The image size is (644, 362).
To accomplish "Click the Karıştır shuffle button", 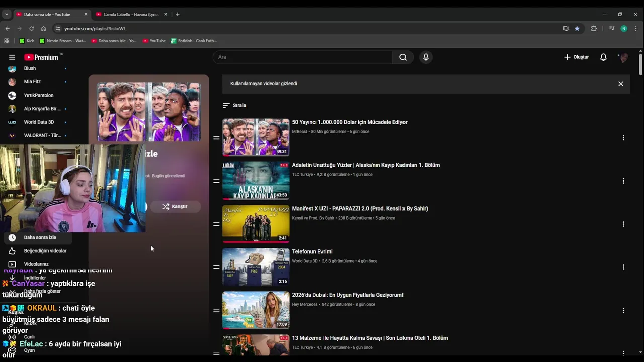I will click(175, 207).
